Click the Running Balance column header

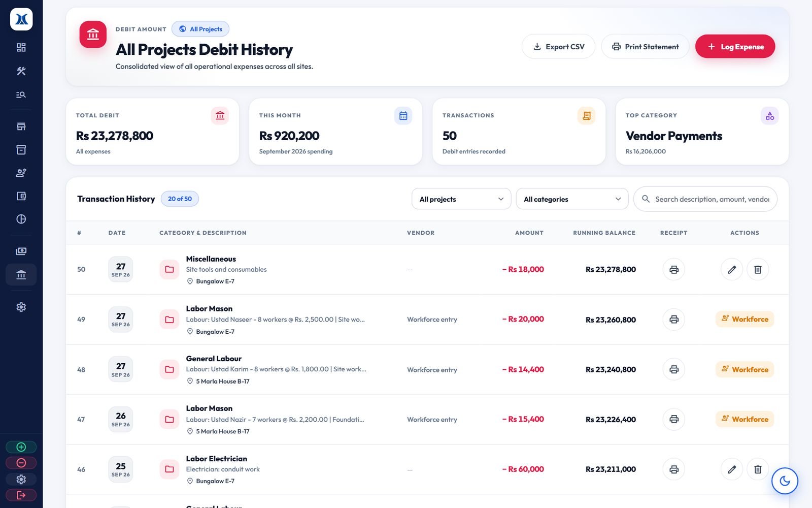[604, 233]
